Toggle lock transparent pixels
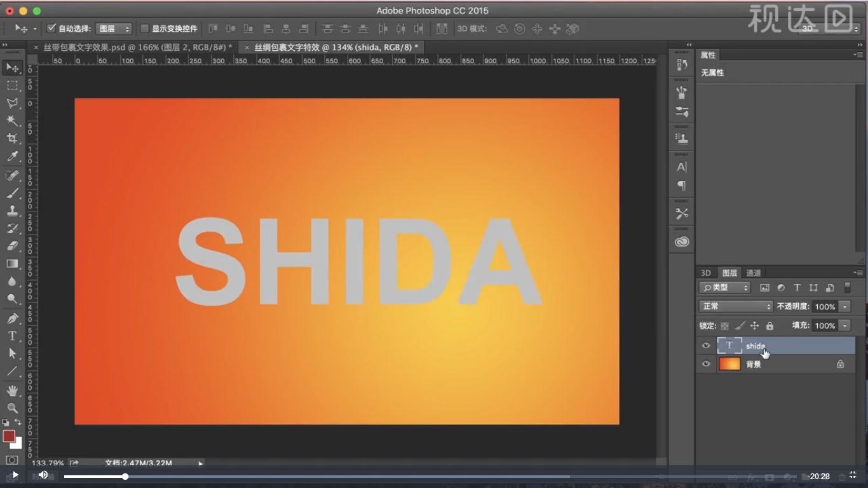 pyautogui.click(x=724, y=326)
